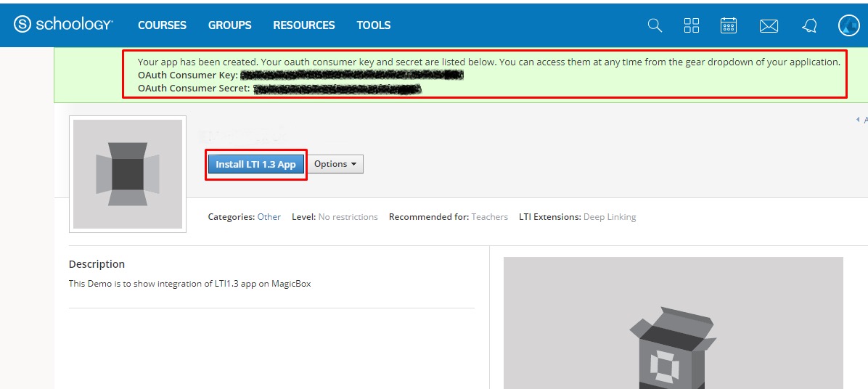Open the apps grid icon
The width and height of the screenshot is (868, 389).
coord(692,25)
